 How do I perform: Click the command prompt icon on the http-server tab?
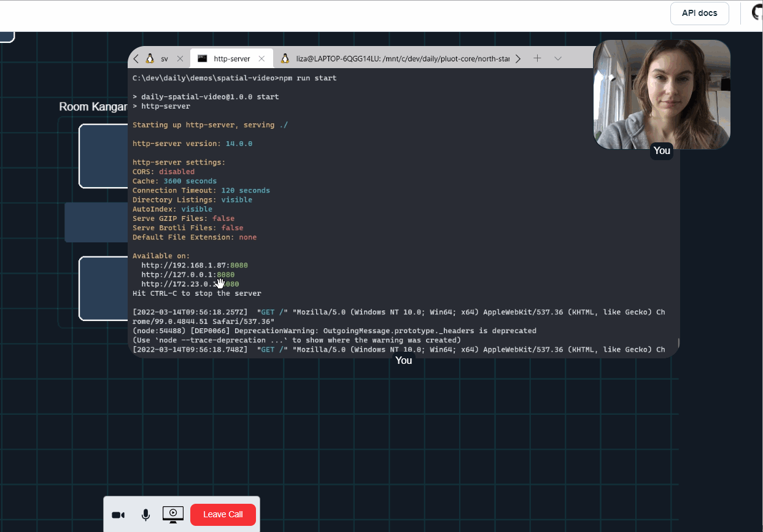(x=203, y=58)
